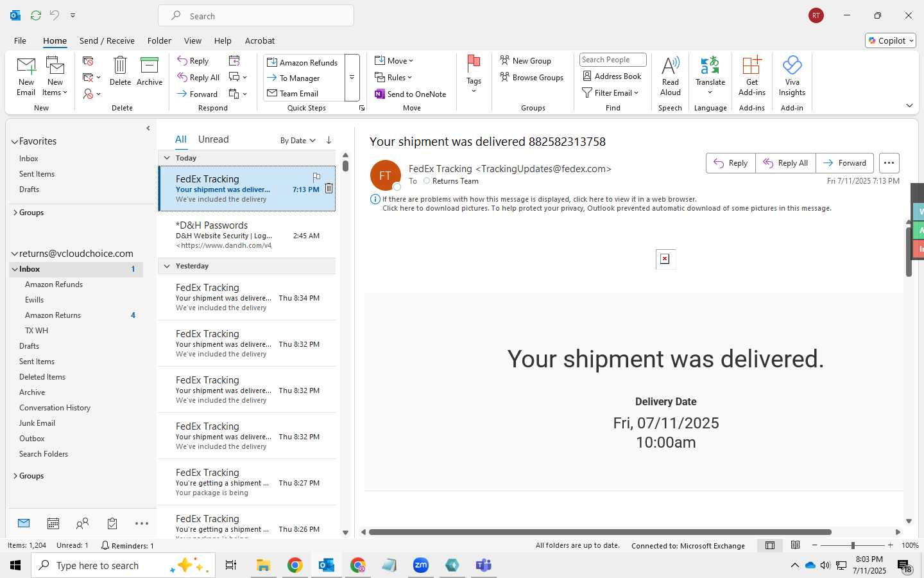924x578 pixels.
Task: Click the ribbon Reply All button
Action: (x=199, y=77)
